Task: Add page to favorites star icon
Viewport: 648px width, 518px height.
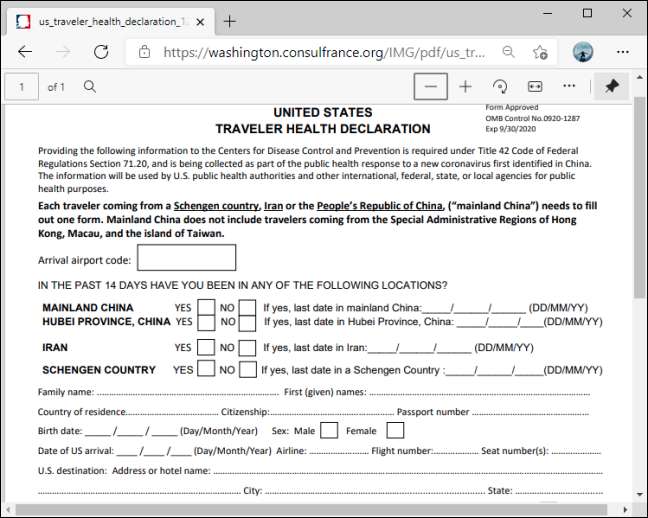Action: click(x=540, y=52)
